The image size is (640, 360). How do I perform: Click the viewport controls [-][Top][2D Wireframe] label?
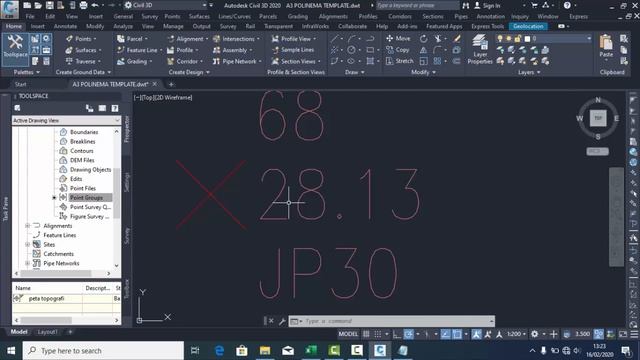coord(163,98)
